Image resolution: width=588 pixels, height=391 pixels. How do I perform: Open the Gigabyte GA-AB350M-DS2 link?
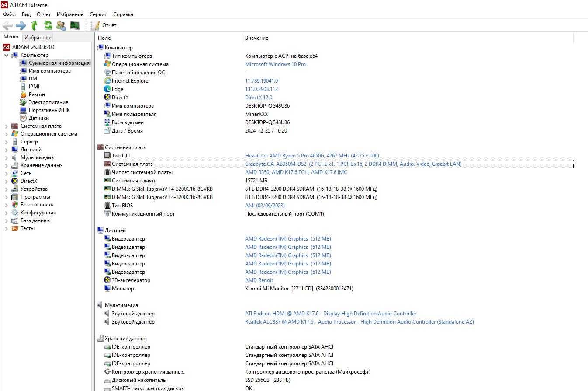[x=353, y=164]
